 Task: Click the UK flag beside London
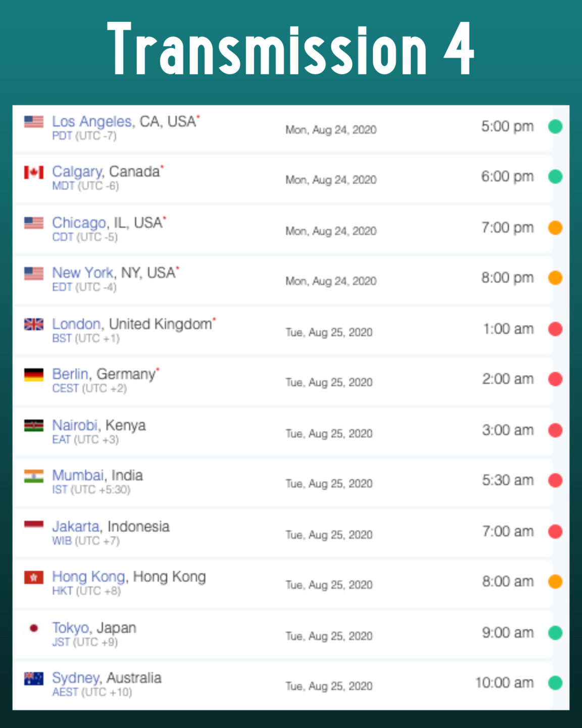(x=34, y=324)
